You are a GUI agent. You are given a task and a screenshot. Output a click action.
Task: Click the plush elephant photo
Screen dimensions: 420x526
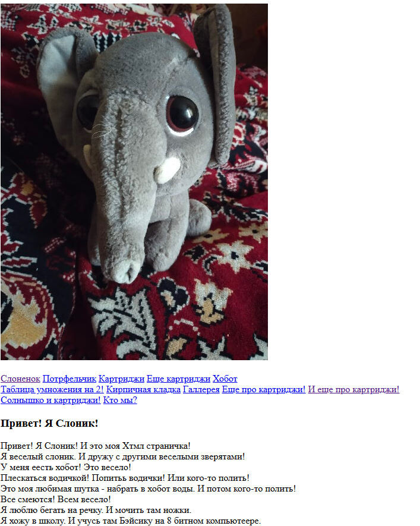click(x=134, y=182)
